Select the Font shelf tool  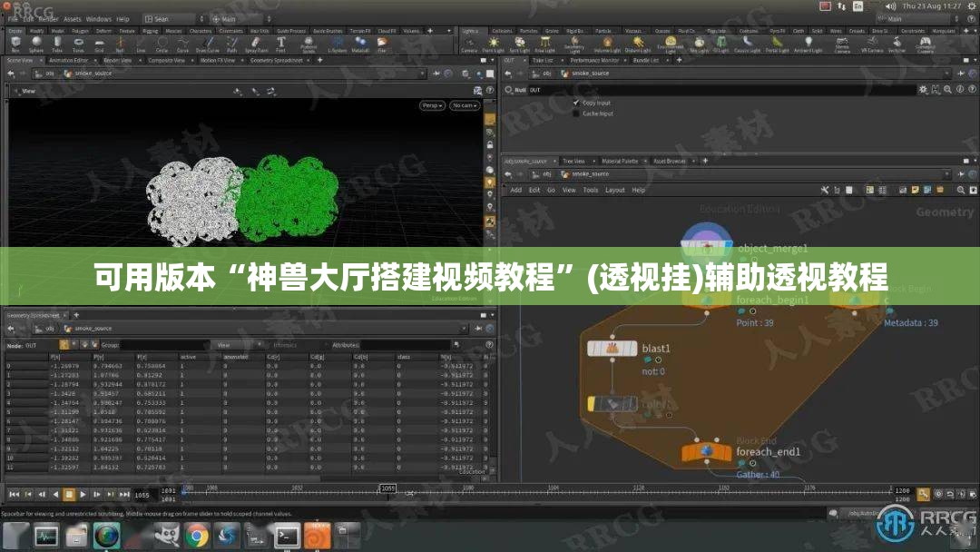click(x=280, y=44)
